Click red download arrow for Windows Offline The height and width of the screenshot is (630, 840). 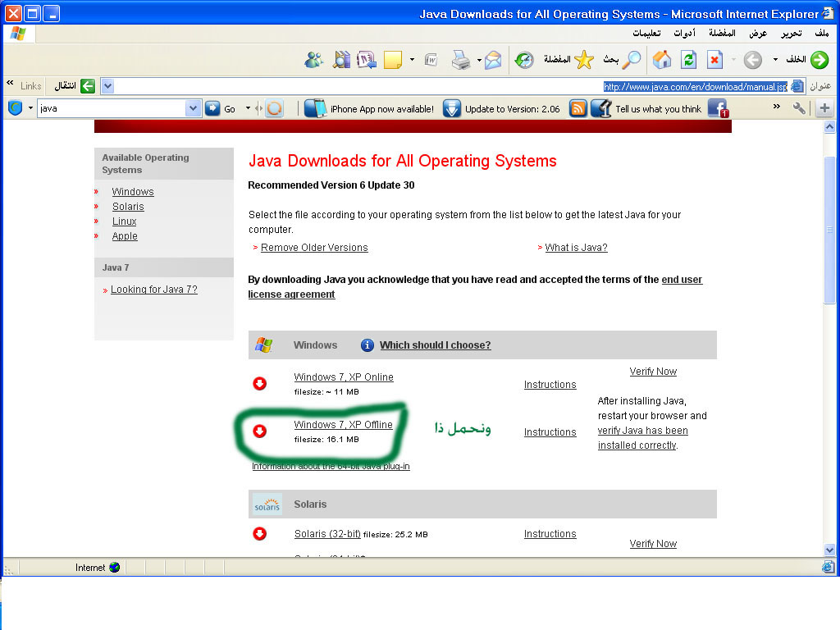click(260, 431)
